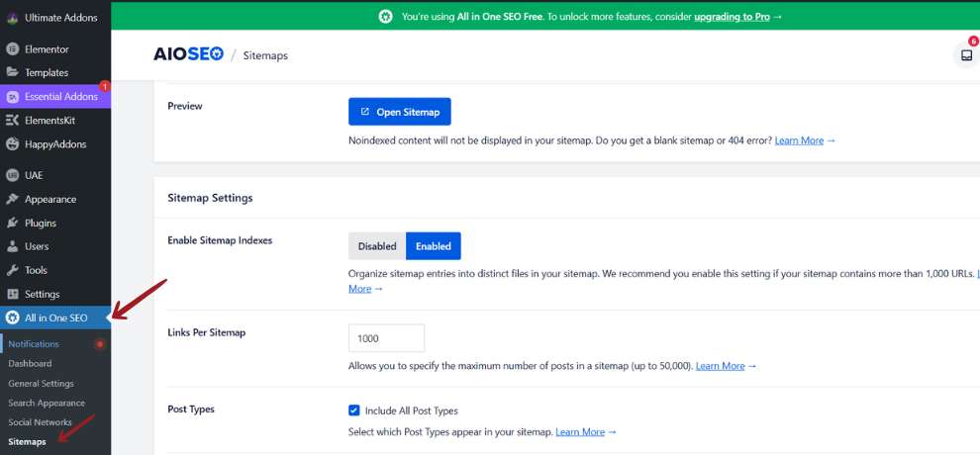Click Learn More link under Links Per Sitemap
980x455 pixels.
point(720,366)
